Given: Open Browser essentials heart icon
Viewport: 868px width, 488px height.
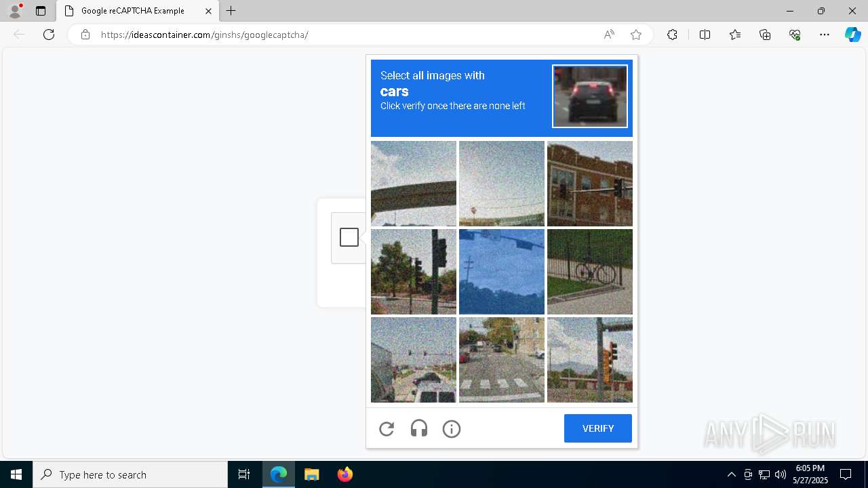Looking at the screenshot, I should click(x=795, y=35).
